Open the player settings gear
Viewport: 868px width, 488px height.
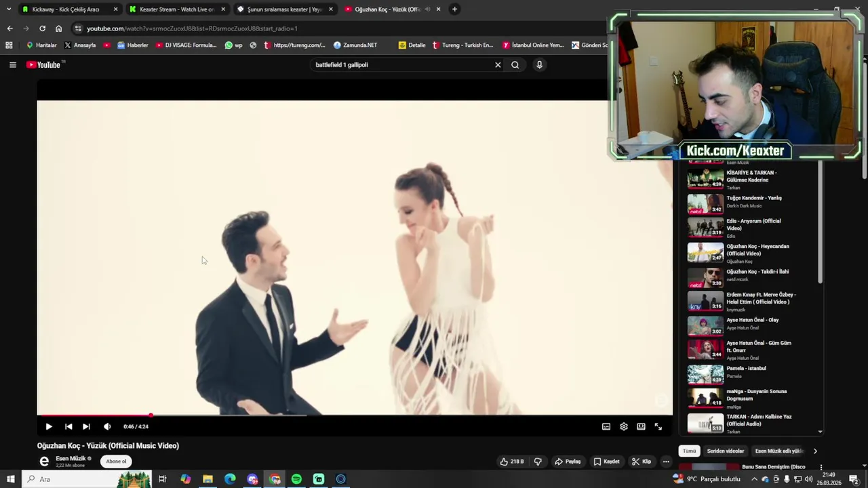624,426
